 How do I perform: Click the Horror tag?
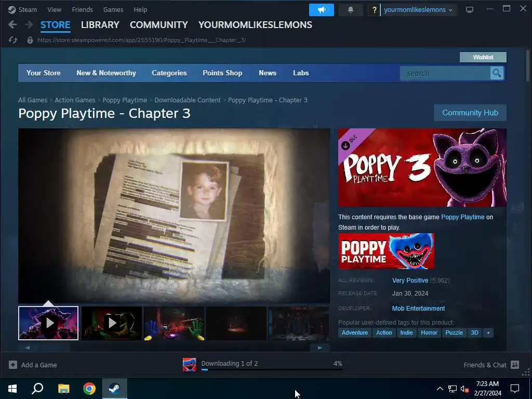[429, 332]
